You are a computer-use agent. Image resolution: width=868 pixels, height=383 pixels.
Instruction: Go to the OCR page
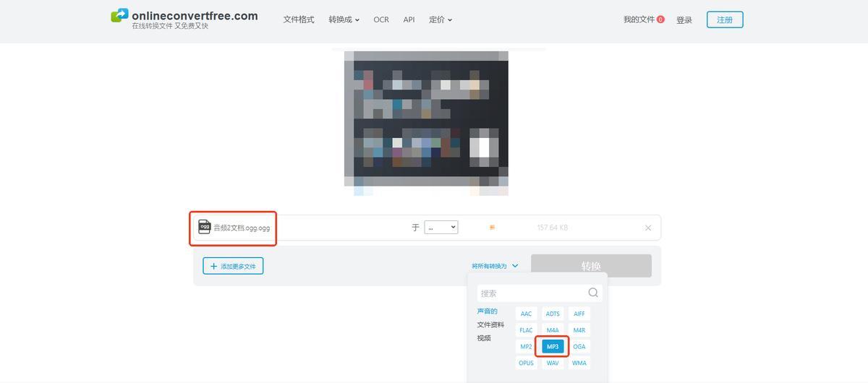pos(381,20)
